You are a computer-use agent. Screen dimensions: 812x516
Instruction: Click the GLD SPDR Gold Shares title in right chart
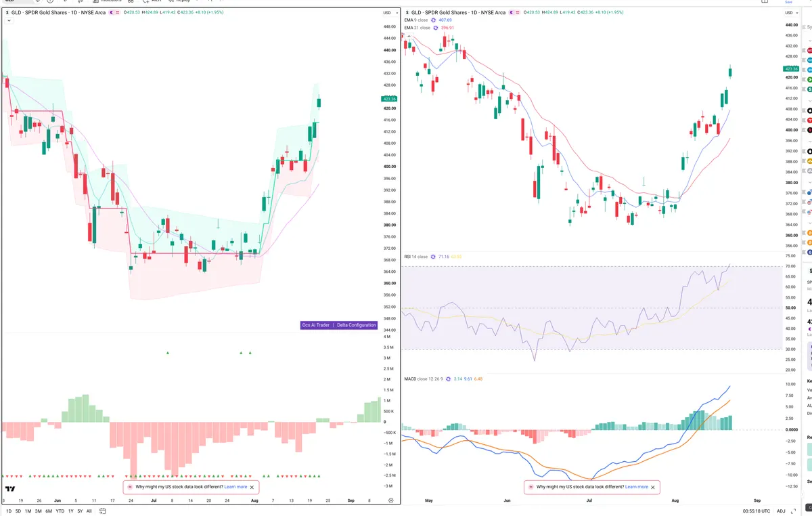point(459,12)
